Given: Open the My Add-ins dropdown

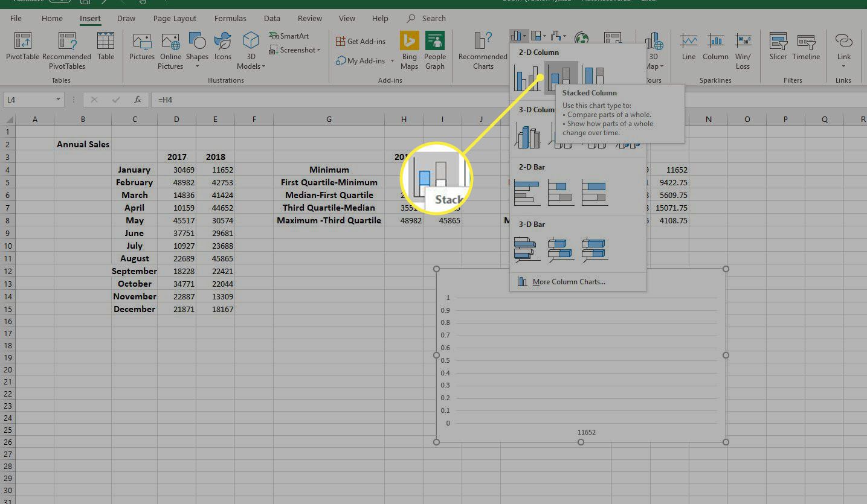Looking at the screenshot, I should (392, 61).
